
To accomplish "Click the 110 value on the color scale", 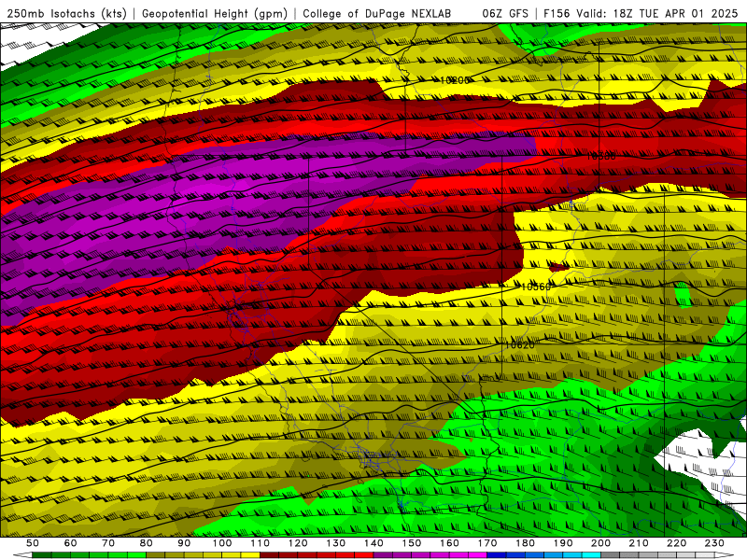I will coord(260,543).
